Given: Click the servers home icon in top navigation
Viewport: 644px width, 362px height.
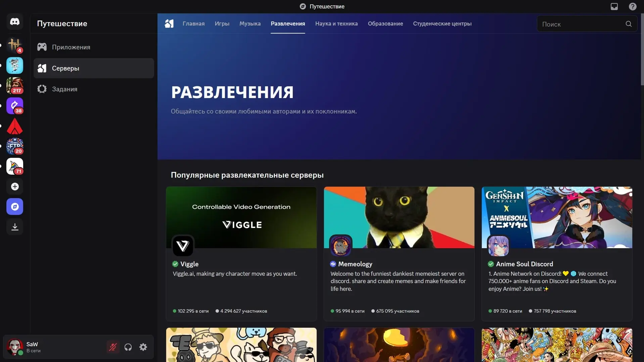Looking at the screenshot, I should coord(169,24).
